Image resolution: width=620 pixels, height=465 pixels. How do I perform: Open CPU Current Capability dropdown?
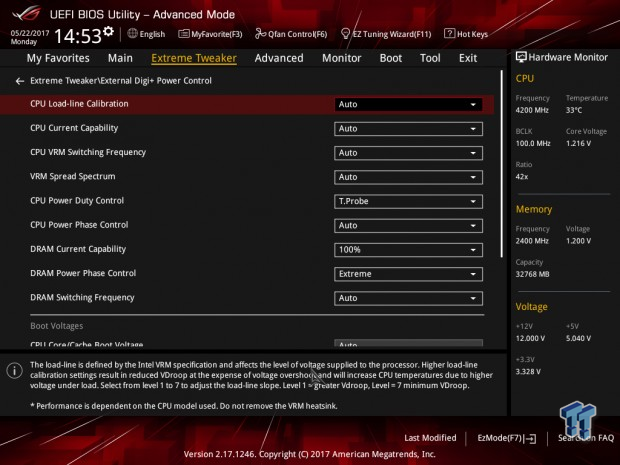[408, 129]
